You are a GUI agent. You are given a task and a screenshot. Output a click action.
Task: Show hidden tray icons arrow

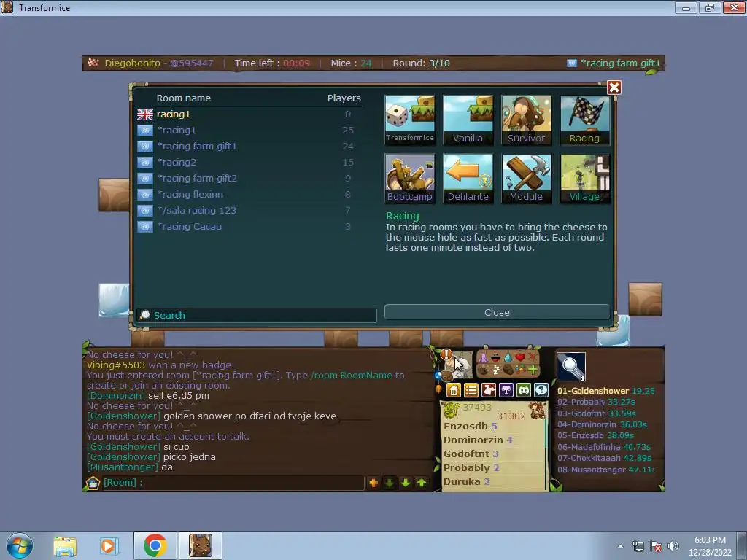click(x=620, y=546)
